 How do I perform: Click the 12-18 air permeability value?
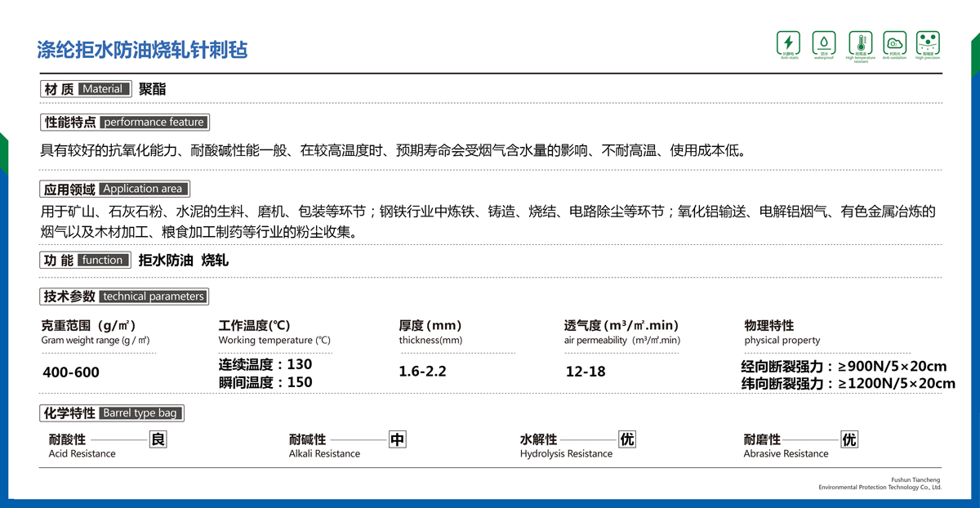click(586, 372)
